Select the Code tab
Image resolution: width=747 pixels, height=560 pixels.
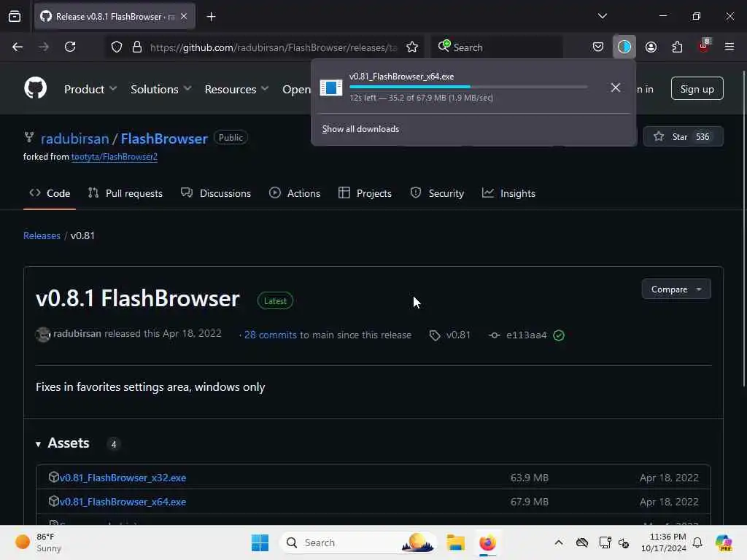[50, 193]
